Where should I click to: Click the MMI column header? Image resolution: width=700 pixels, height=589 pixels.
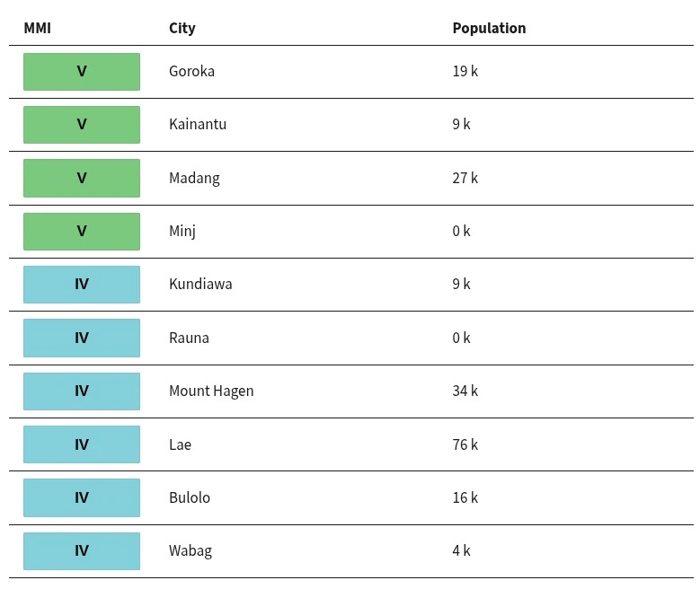pyautogui.click(x=38, y=28)
